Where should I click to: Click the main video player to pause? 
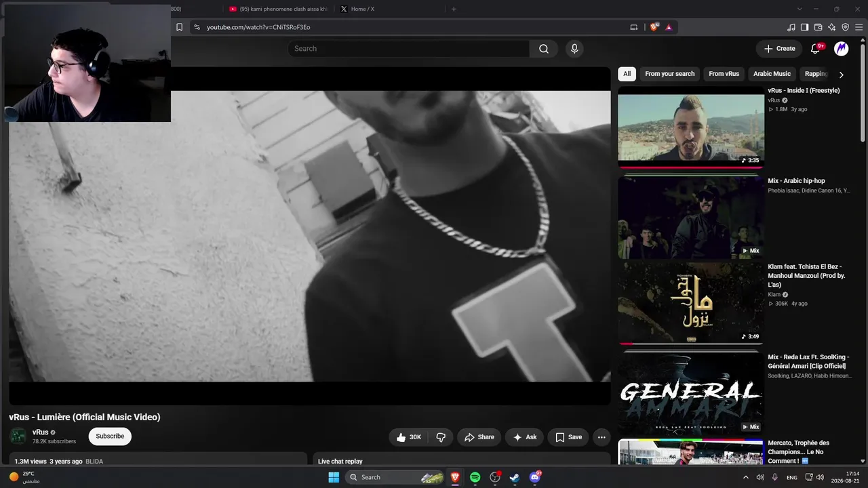[310, 236]
